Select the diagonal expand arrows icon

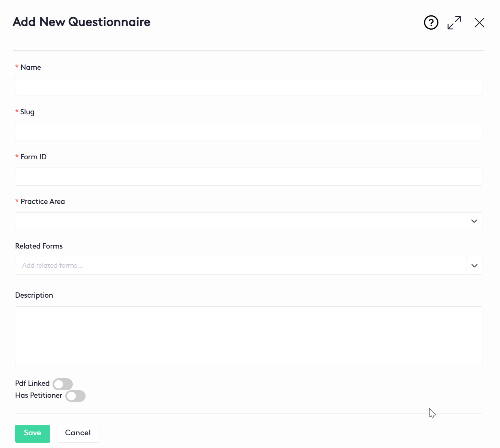tap(454, 22)
